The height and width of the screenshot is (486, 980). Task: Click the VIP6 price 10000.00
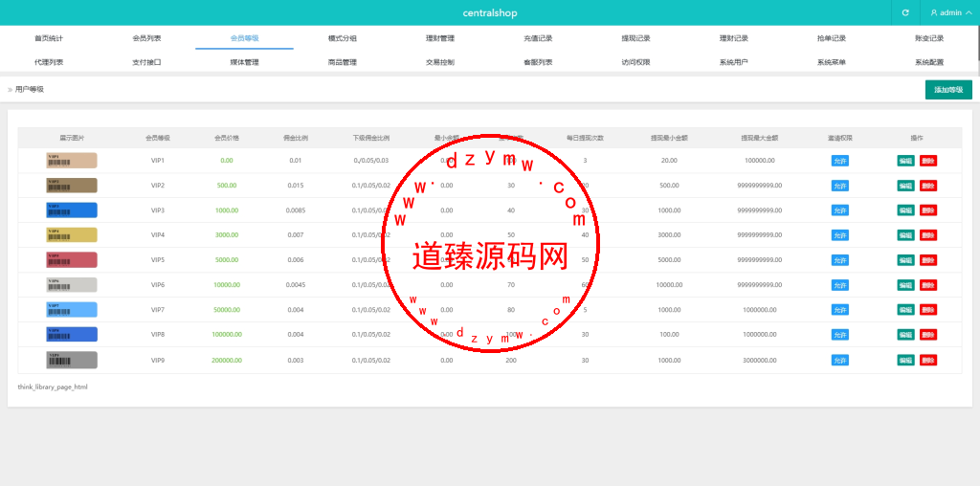pyautogui.click(x=226, y=285)
